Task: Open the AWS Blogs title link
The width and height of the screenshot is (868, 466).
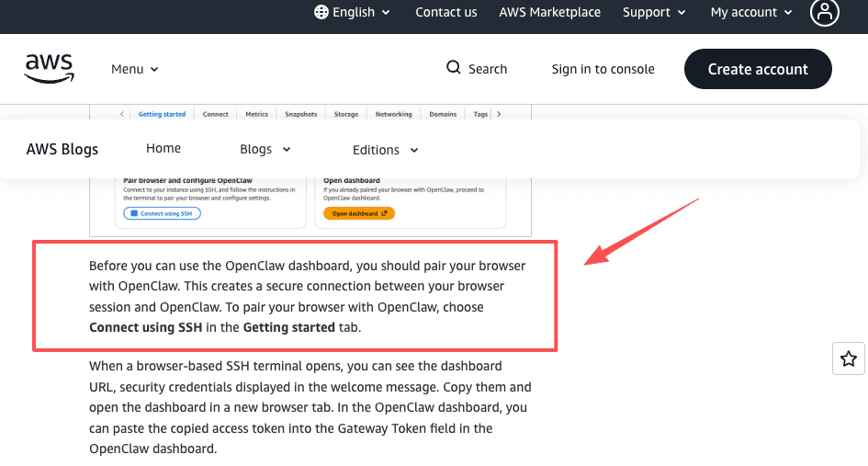Action: [62, 149]
